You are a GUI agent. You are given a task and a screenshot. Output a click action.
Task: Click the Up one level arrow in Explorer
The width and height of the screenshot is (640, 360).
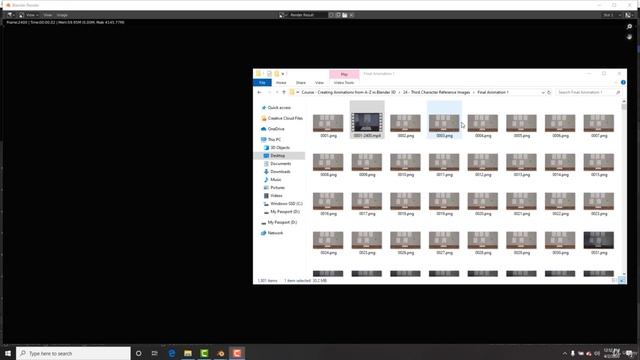coord(284,93)
